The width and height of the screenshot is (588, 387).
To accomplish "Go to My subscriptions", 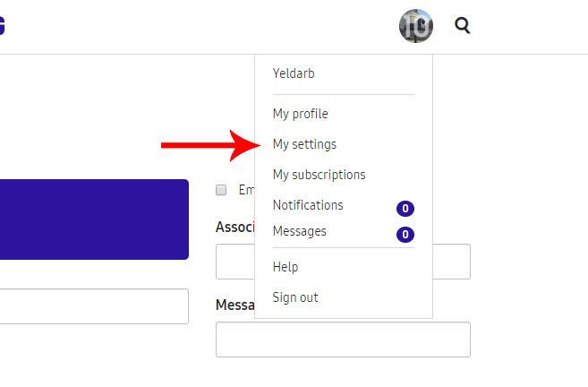I will (319, 175).
